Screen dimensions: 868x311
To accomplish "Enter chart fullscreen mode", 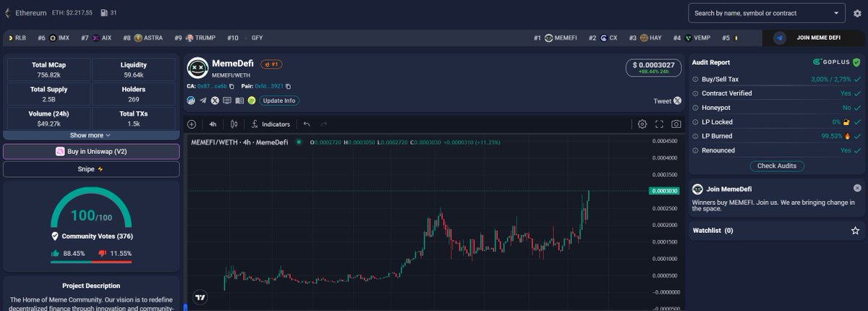I will [x=659, y=124].
